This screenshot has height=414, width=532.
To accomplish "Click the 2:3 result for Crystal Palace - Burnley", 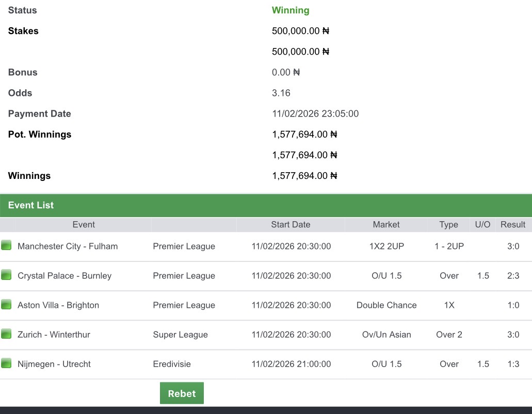I will 513,276.
